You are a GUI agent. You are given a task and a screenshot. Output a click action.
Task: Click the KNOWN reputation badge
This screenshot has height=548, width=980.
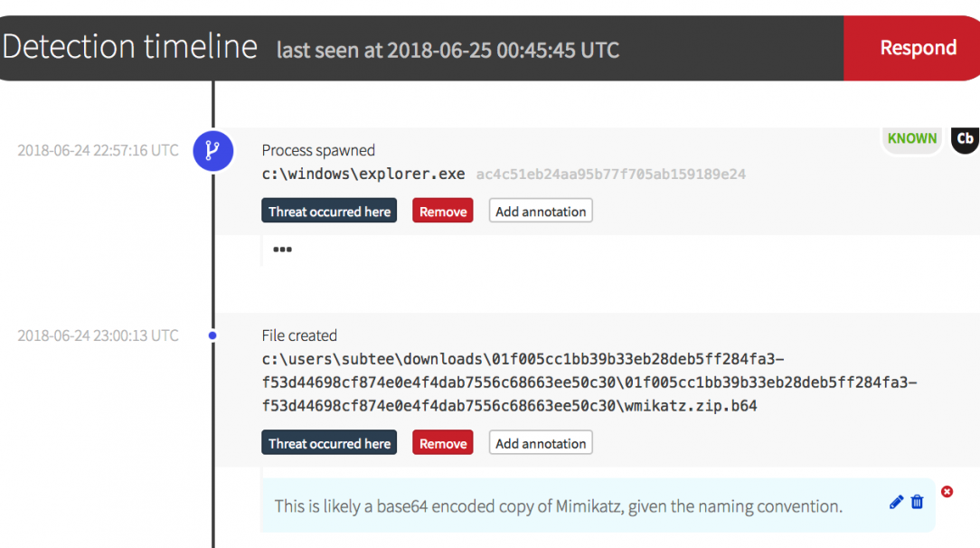coord(911,138)
